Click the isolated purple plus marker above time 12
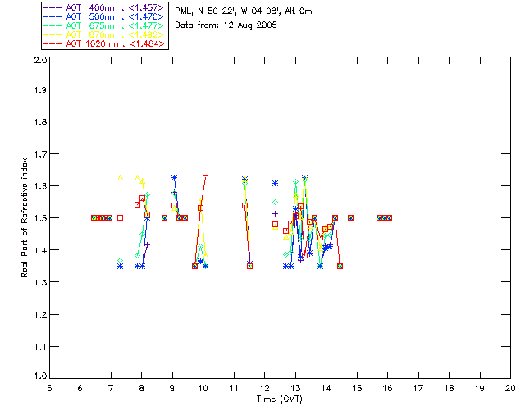This screenshot has width=525, height=420. [276, 213]
